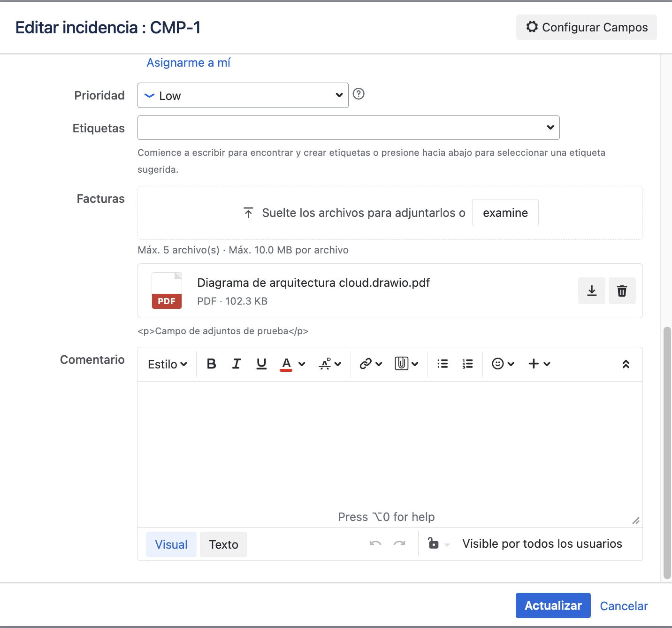Viewport: 672px width, 628px height.
Task: Click Configurar Campos button
Action: [587, 27]
